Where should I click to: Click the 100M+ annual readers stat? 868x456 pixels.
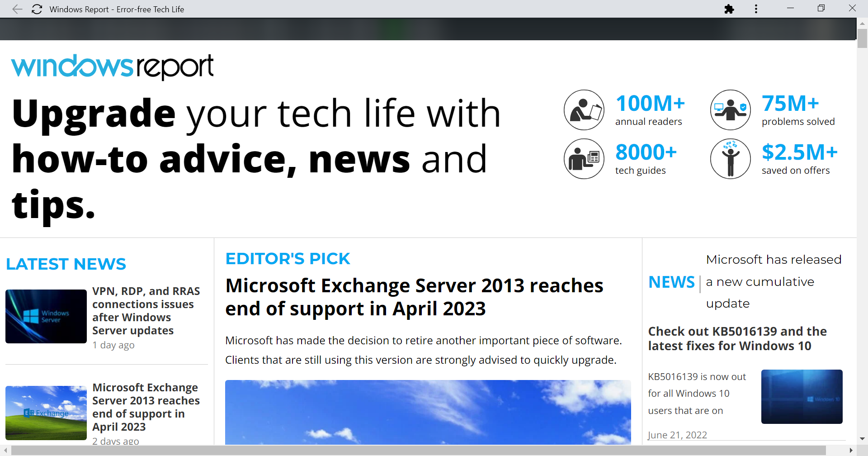tap(650, 110)
